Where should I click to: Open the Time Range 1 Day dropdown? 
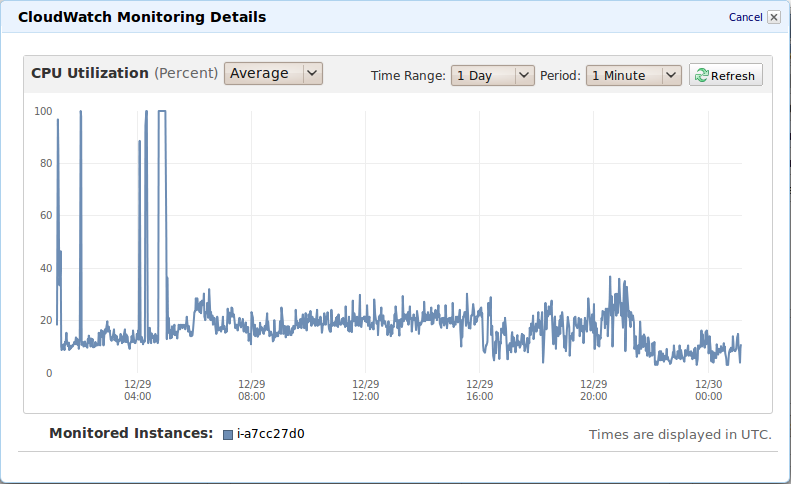[x=492, y=76]
